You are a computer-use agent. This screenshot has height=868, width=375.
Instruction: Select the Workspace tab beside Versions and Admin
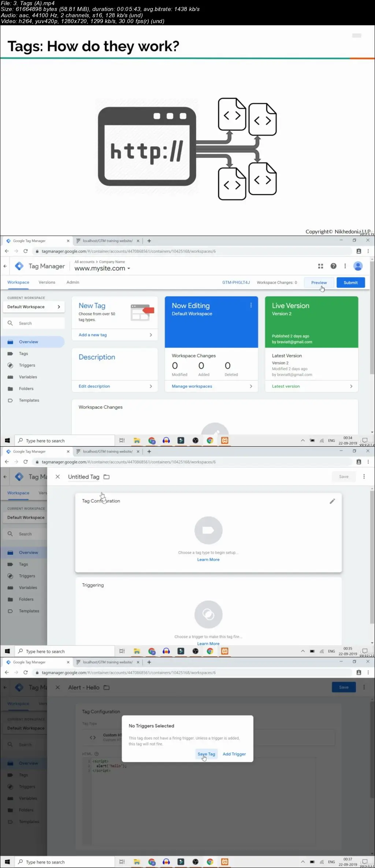[18, 282]
